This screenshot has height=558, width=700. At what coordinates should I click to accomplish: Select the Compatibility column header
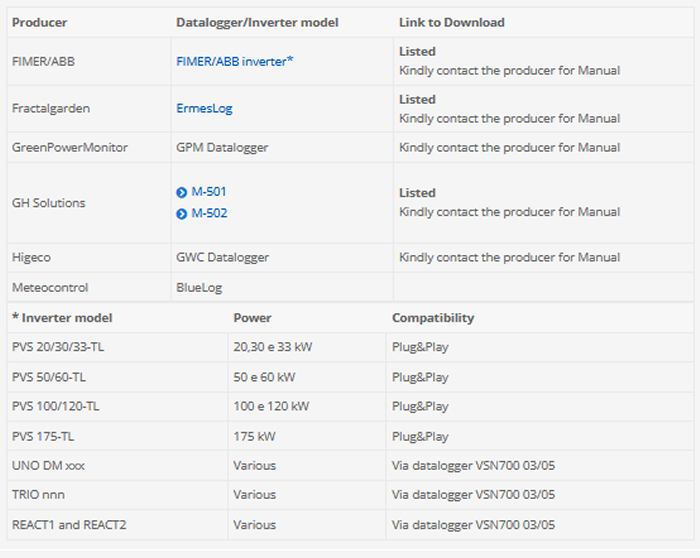432,318
